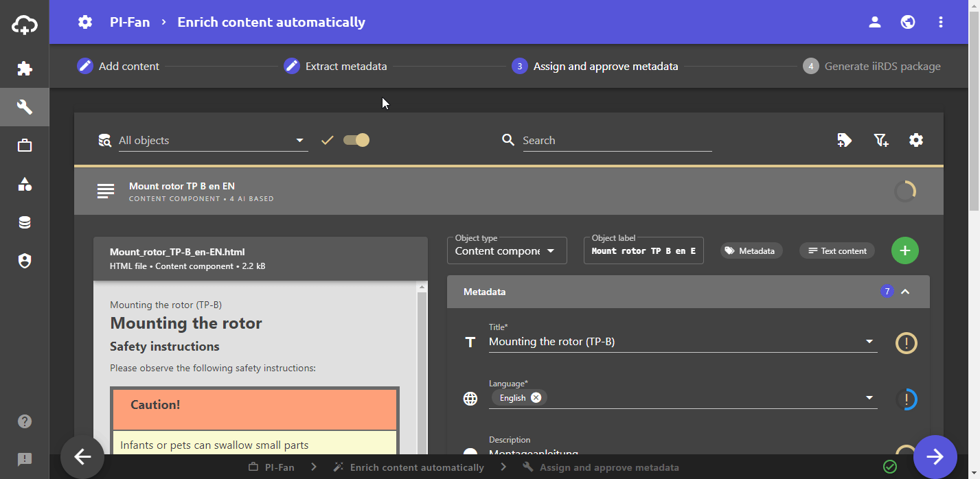The image size is (980, 479).
Task: Open the help question mark icon
Action: (25, 421)
